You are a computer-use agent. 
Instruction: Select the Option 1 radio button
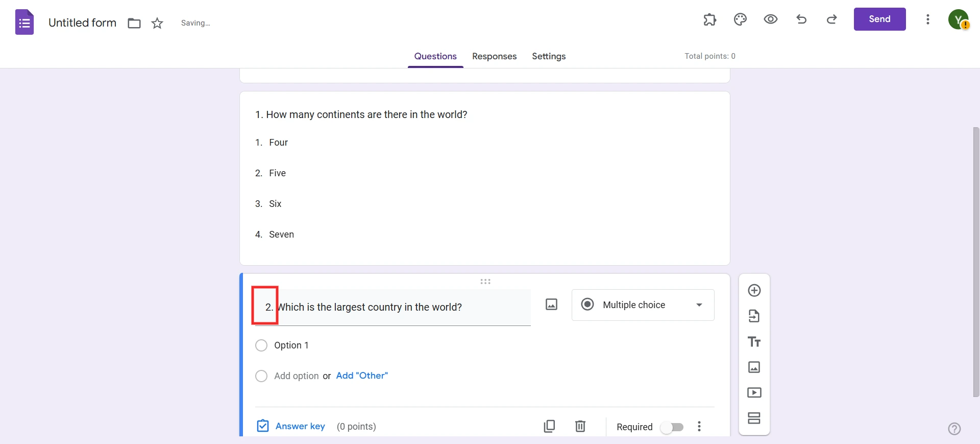pos(261,345)
